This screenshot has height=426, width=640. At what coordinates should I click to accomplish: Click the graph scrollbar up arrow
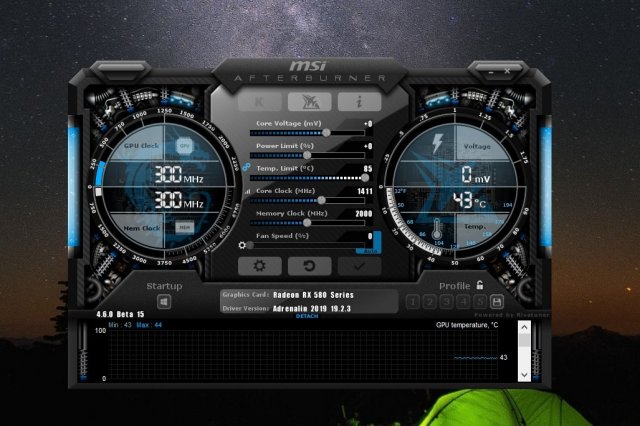click(524, 327)
